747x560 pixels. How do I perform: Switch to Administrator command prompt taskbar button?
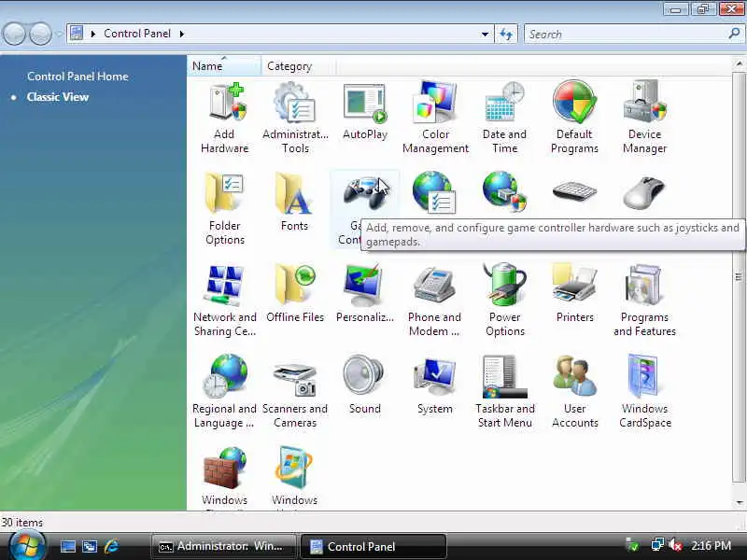(224, 546)
